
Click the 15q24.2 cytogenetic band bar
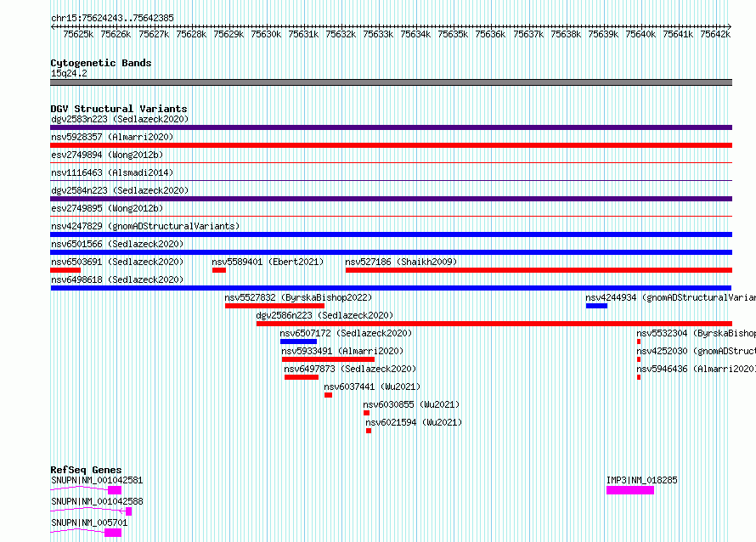391,82
